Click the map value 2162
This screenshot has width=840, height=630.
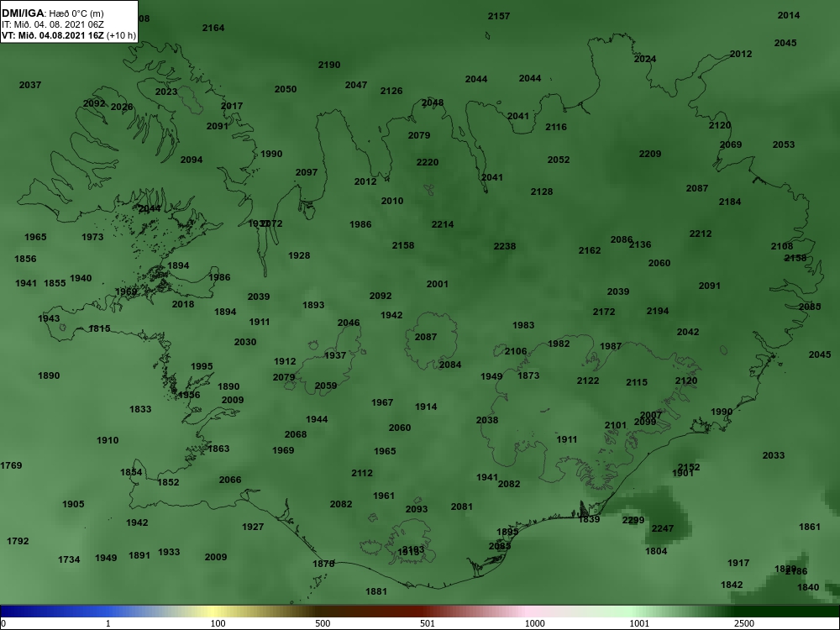(590, 250)
